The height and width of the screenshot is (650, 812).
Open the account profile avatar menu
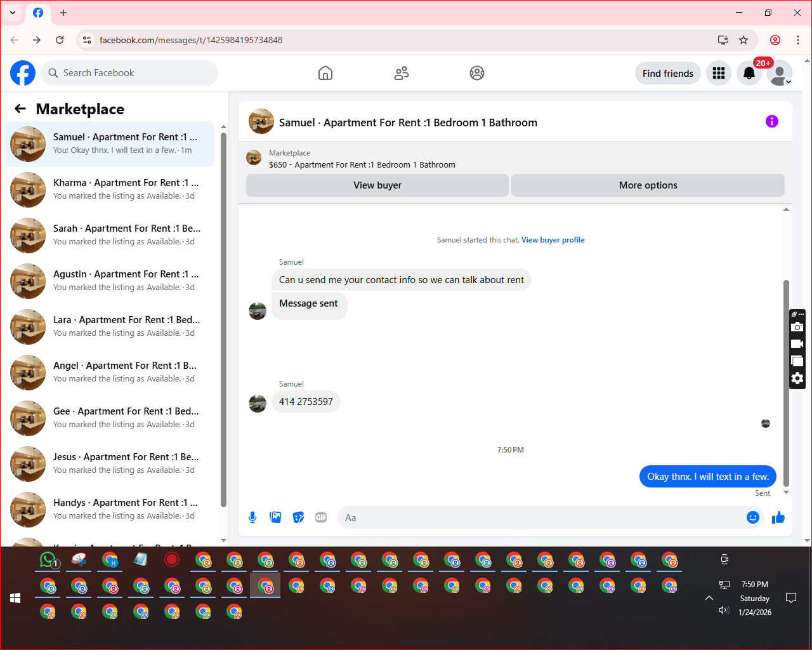pyautogui.click(x=780, y=73)
